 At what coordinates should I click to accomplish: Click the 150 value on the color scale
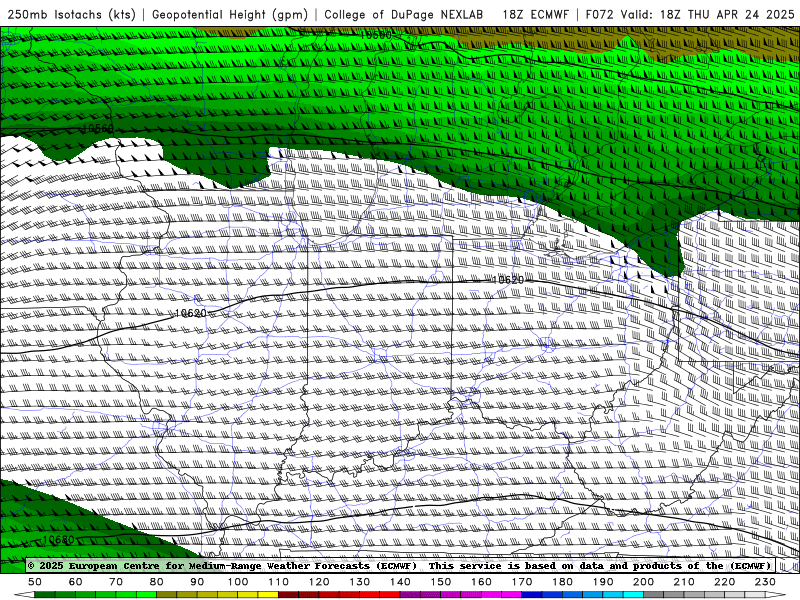[x=441, y=582]
